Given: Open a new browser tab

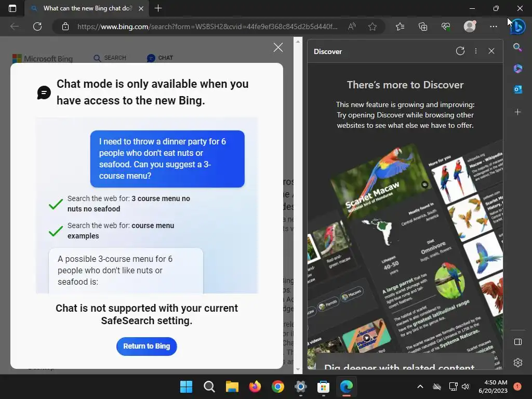Looking at the screenshot, I should click(x=158, y=8).
